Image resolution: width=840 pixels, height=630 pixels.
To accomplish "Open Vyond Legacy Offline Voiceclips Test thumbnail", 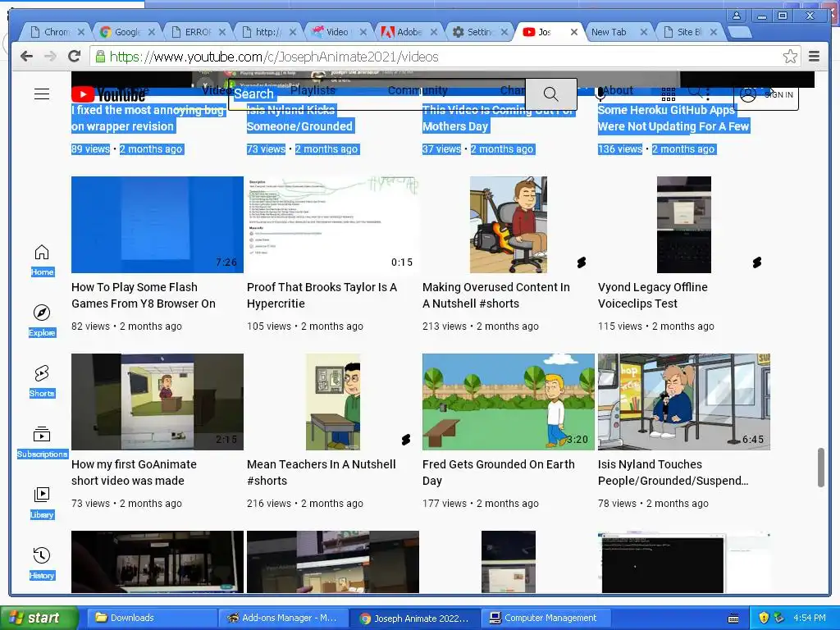I will coord(684,225).
